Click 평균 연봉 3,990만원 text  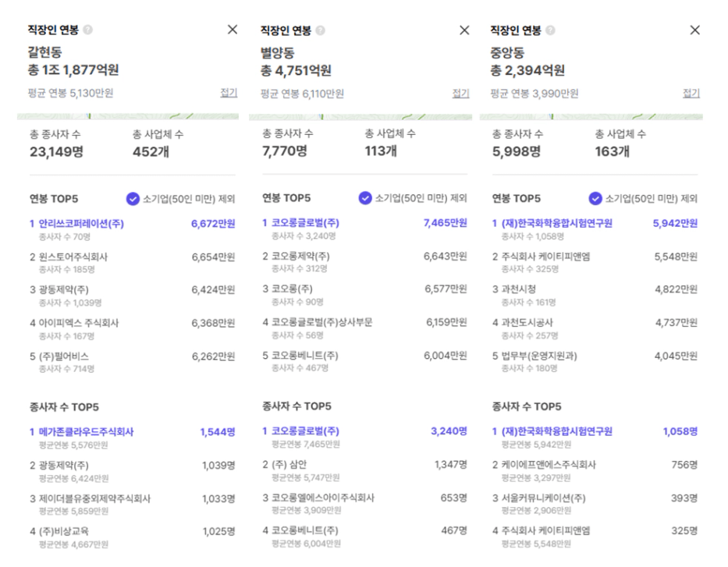pyautogui.click(x=534, y=94)
